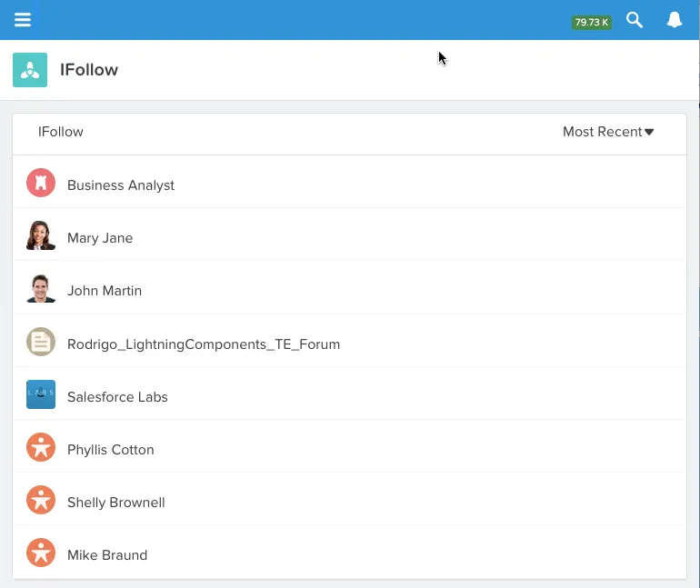The image size is (700, 588).
Task: Open John Martin's record
Action: (x=105, y=291)
